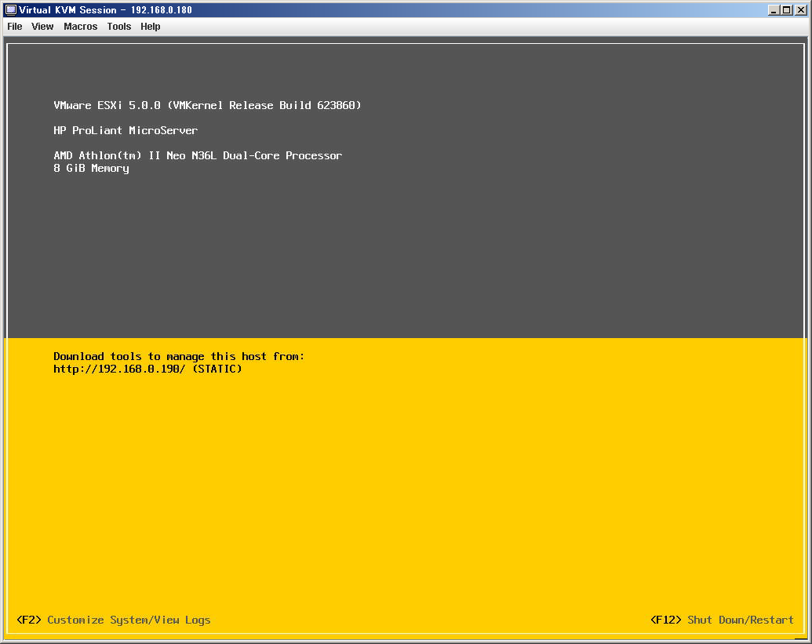Open the Macros menu

pos(80,27)
